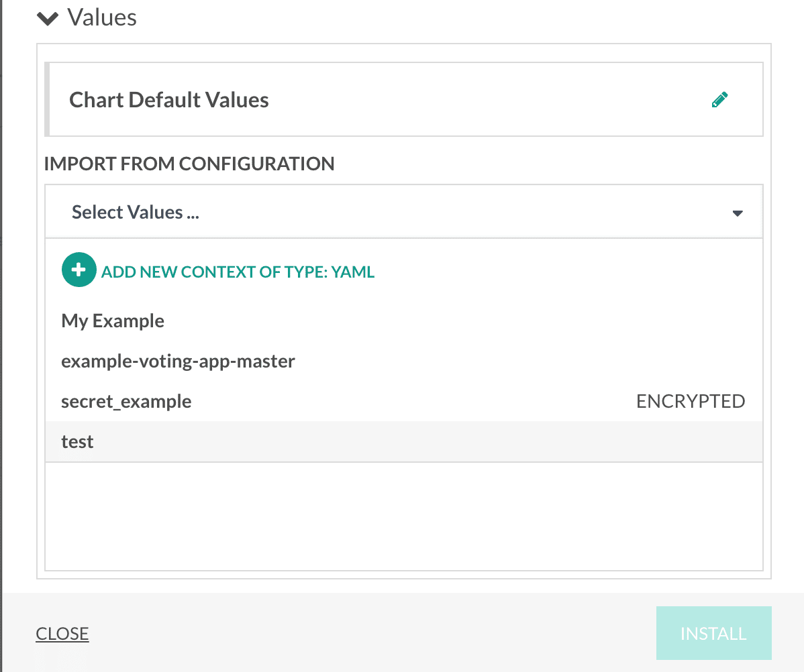Click the Values section title
Image resolution: width=804 pixels, height=672 pixels.
tap(102, 18)
